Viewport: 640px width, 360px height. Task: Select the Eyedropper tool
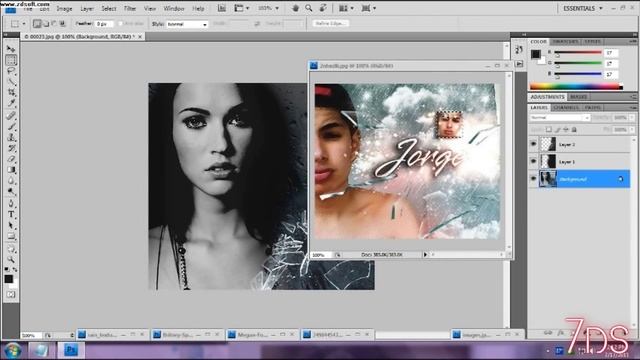click(x=11, y=103)
